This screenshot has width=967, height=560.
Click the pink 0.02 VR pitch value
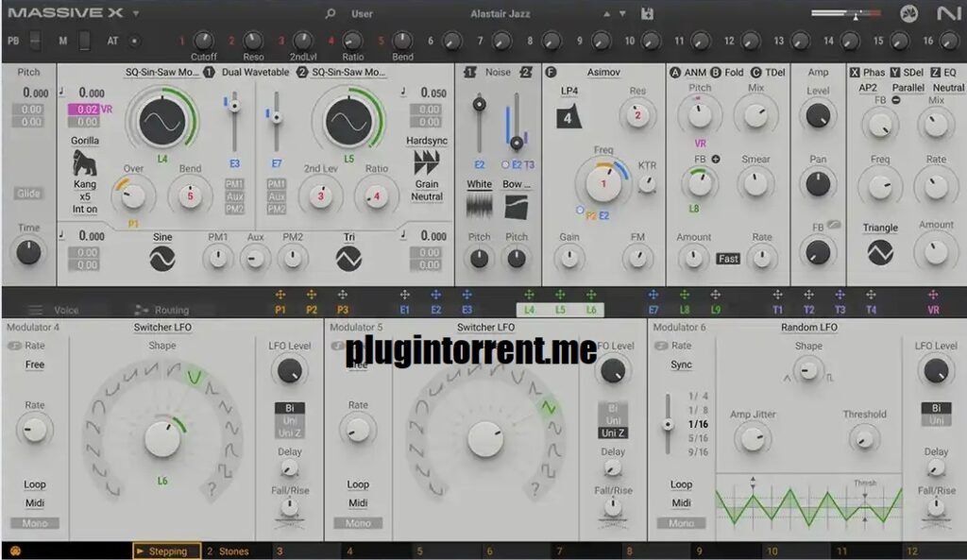[x=84, y=110]
